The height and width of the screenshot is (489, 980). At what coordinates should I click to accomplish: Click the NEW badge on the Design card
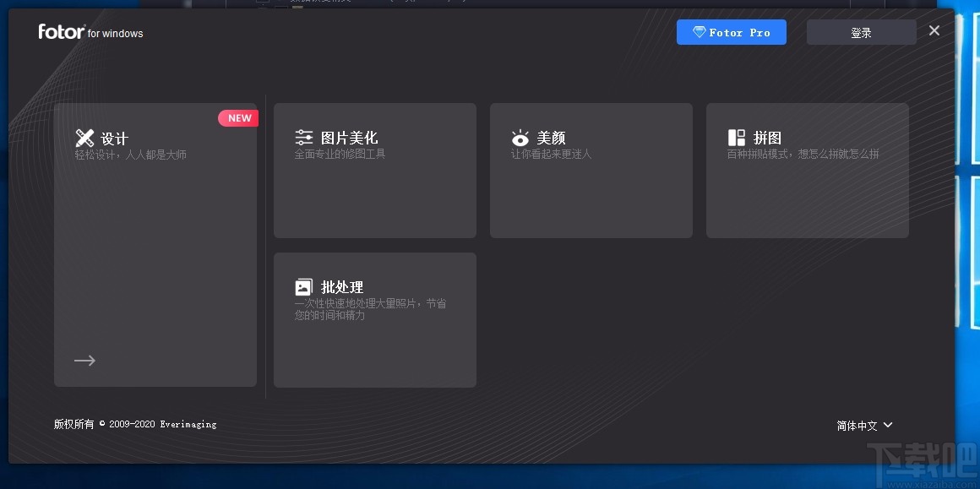click(238, 117)
